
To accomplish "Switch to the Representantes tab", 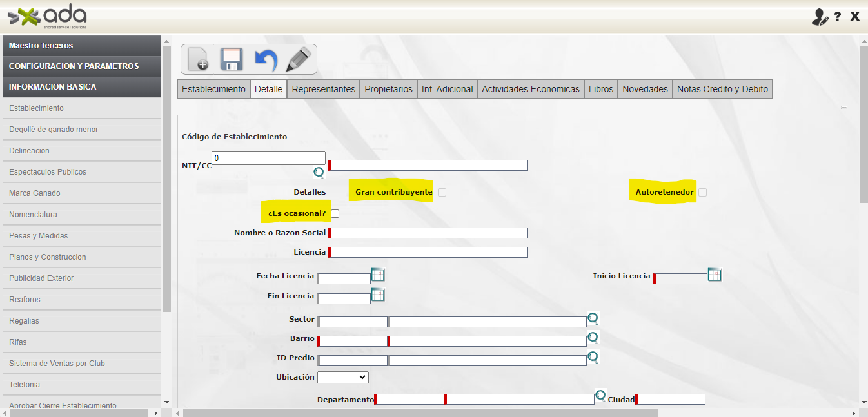I will pyautogui.click(x=323, y=90).
